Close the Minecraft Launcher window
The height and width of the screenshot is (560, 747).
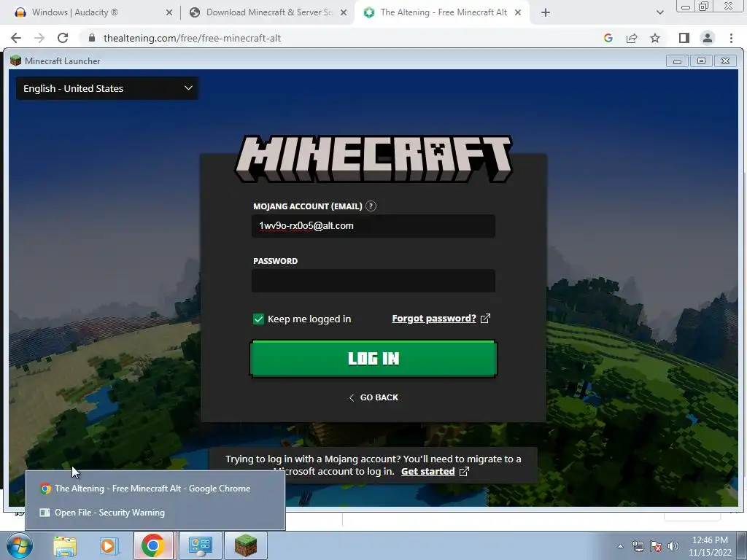726,61
